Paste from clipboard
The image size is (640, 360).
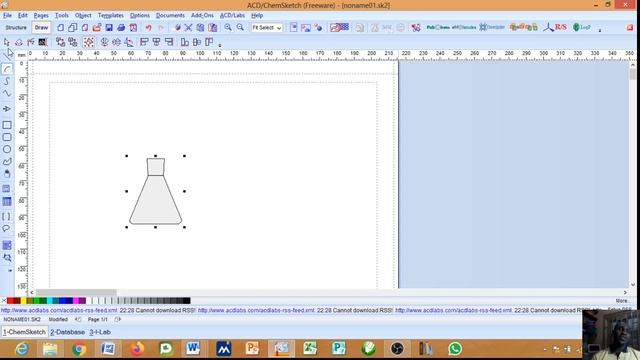(213, 28)
